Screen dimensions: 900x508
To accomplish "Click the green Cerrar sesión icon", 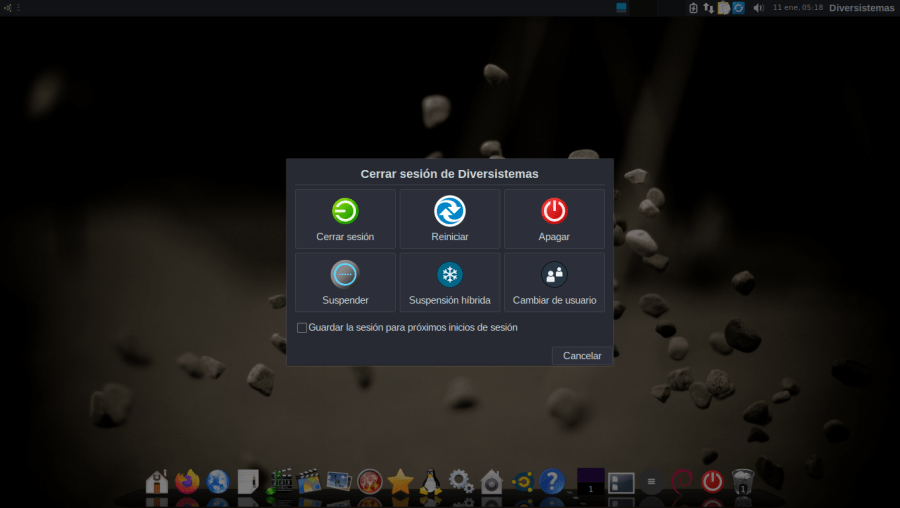I will (x=345, y=211).
